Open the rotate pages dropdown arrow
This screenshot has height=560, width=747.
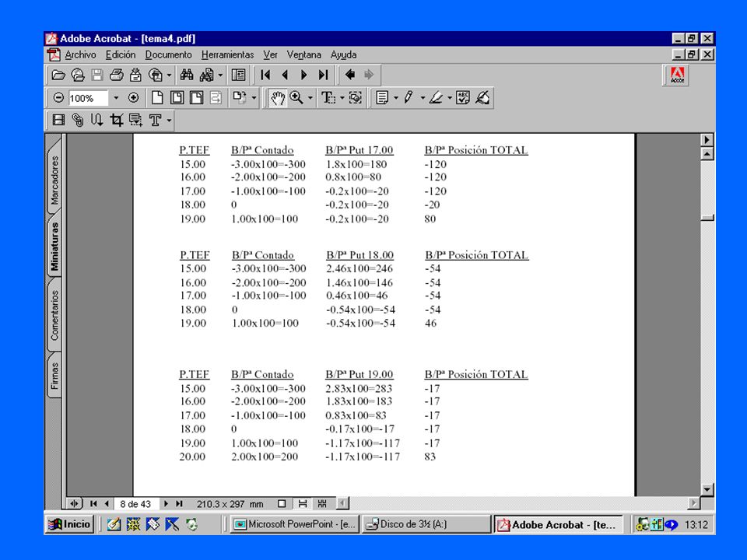click(x=254, y=98)
